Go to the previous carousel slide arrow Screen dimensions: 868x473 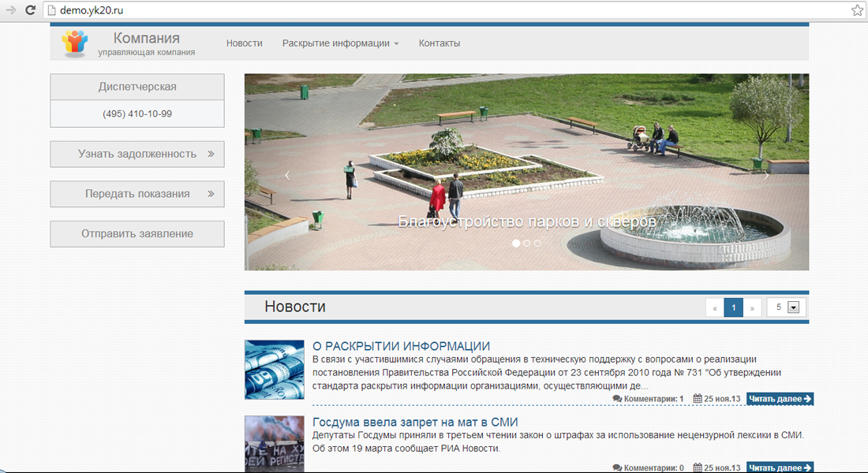[287, 175]
